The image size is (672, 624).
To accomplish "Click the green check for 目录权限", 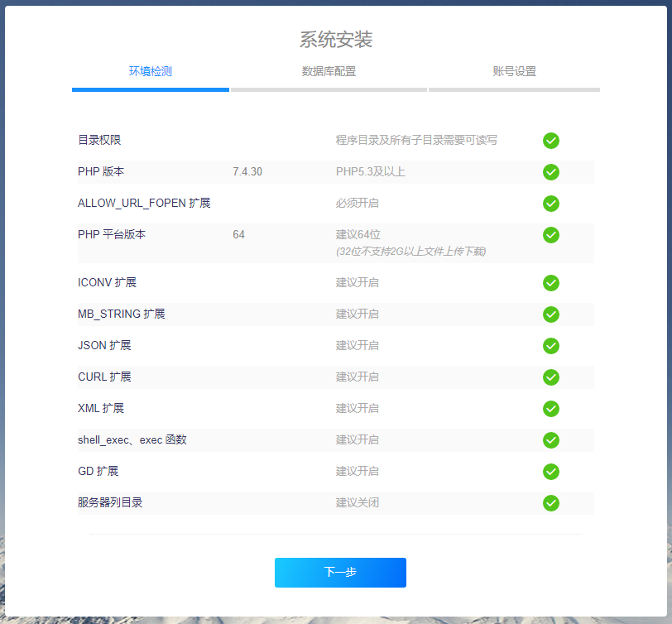I will click(551, 141).
